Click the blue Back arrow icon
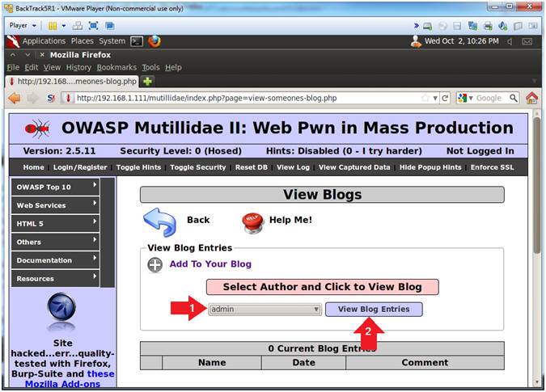 click(160, 222)
